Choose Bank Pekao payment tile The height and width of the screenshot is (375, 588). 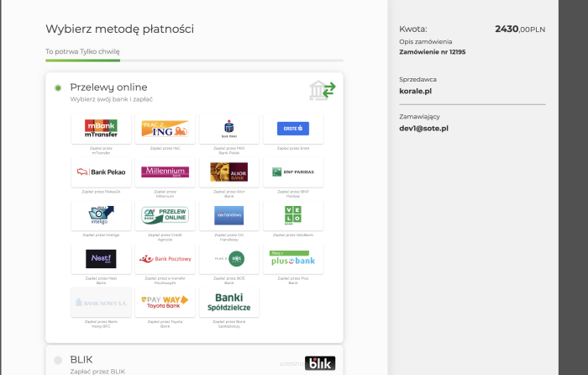click(x=101, y=172)
